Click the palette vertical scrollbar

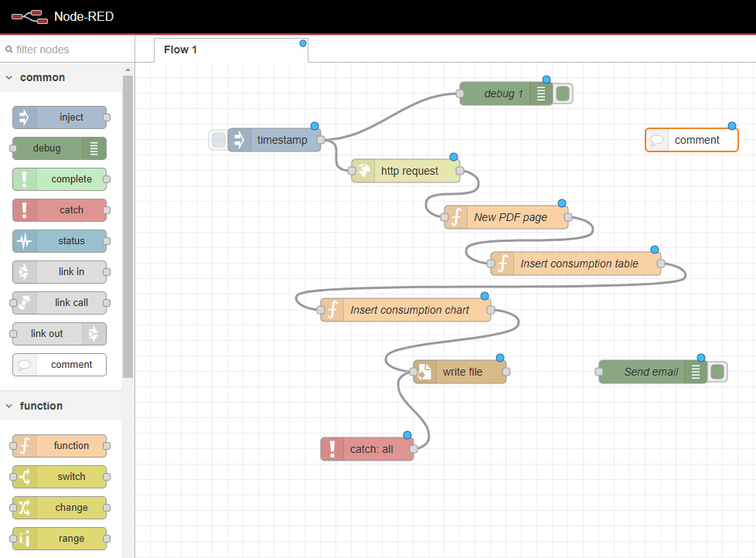(x=128, y=226)
